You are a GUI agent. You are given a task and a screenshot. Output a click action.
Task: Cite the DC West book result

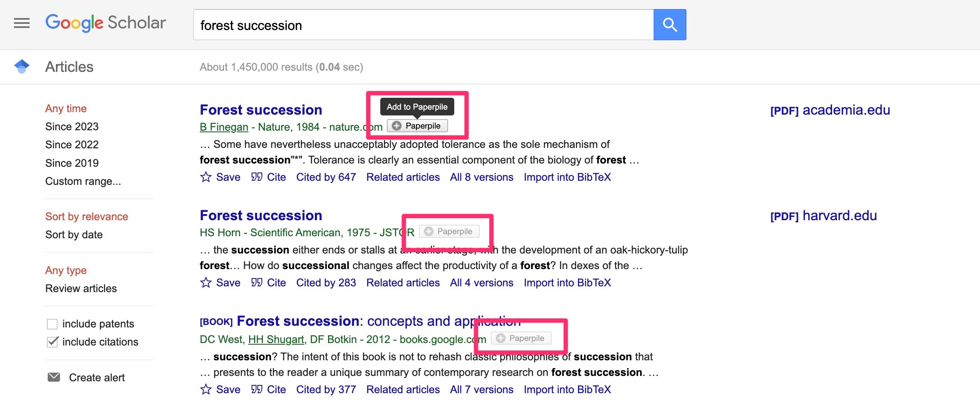pos(268,389)
